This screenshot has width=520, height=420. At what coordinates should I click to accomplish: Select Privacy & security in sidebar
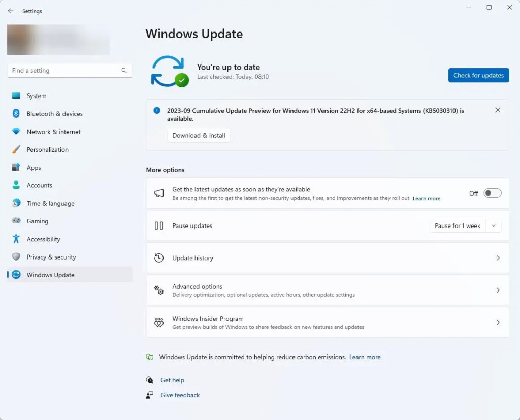coord(70,257)
